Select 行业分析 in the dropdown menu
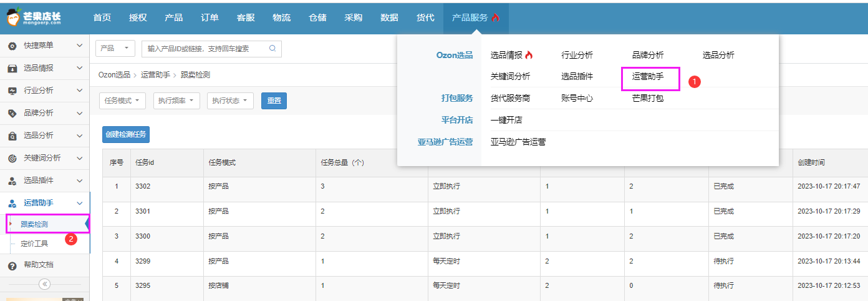This screenshot has height=301, width=868. (x=577, y=55)
